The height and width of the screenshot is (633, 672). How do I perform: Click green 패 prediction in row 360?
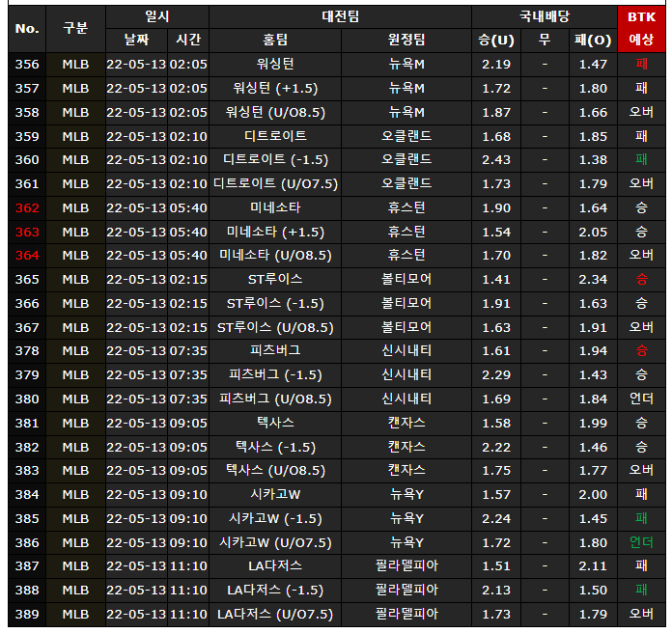tap(641, 160)
